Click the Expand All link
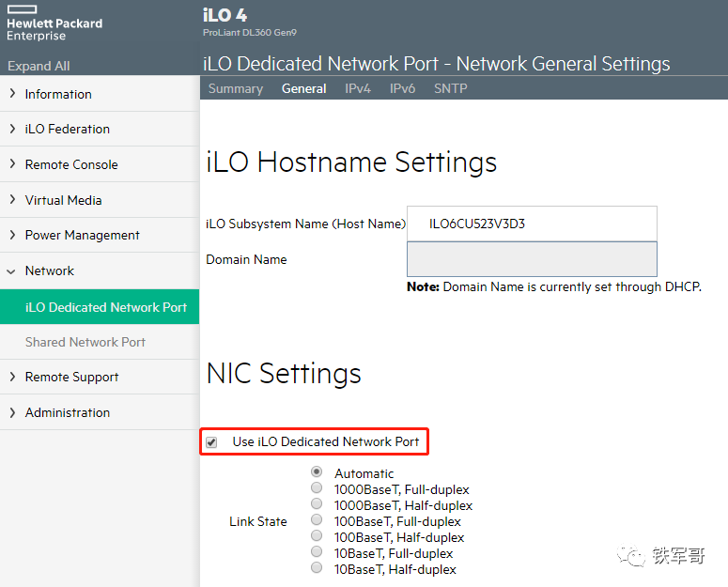This screenshot has height=587, width=728. (x=39, y=66)
